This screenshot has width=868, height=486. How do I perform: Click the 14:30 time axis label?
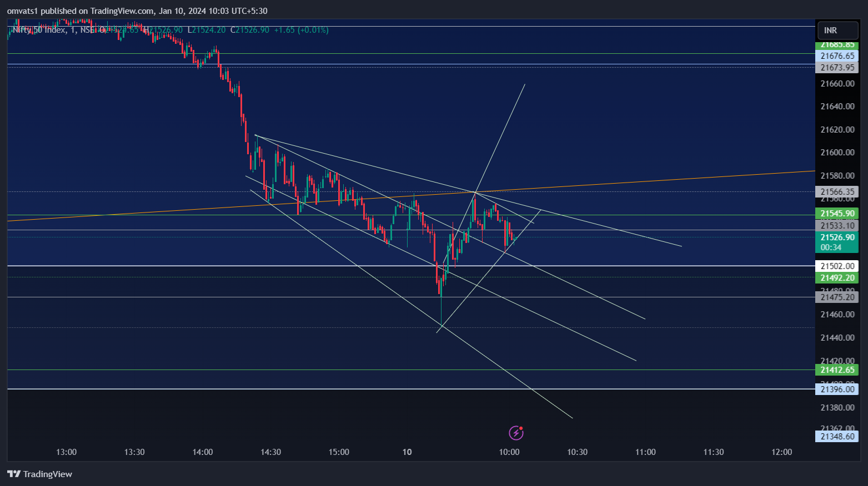point(270,452)
